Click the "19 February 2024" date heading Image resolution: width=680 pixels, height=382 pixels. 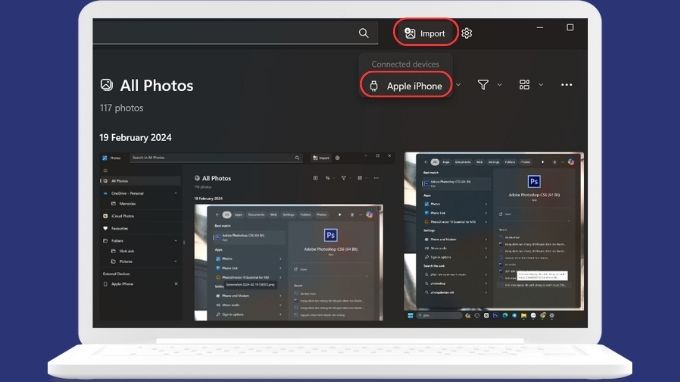135,137
